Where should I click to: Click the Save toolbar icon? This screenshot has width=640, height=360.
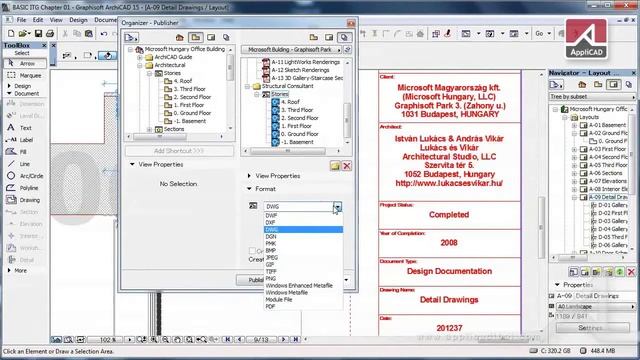(38, 33)
